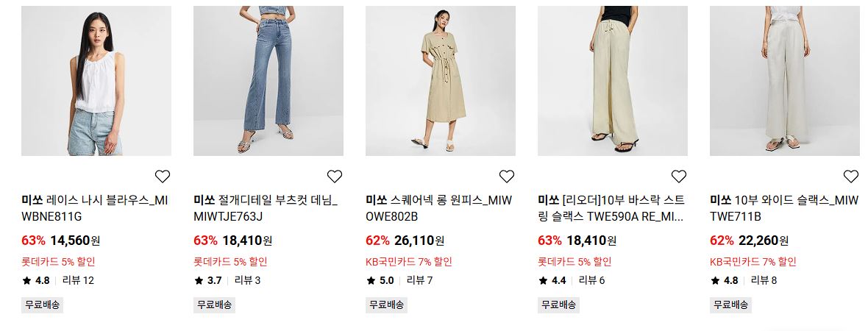Click 무료배송 badge under bootcut denim
Screen dimensions: 868x331
coord(214,305)
